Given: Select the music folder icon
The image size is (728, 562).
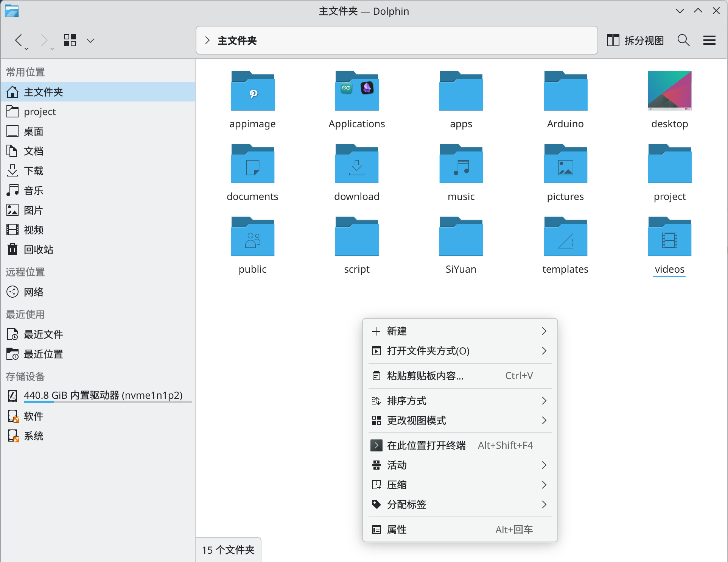Looking at the screenshot, I should click(x=460, y=164).
